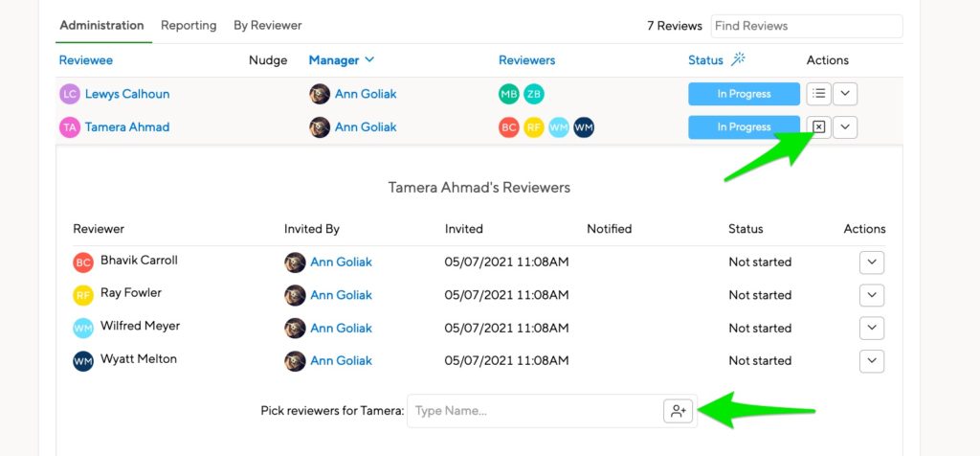Click the BC avatar in Tamera Ahmad's row
The width and height of the screenshot is (980, 456).
click(509, 127)
